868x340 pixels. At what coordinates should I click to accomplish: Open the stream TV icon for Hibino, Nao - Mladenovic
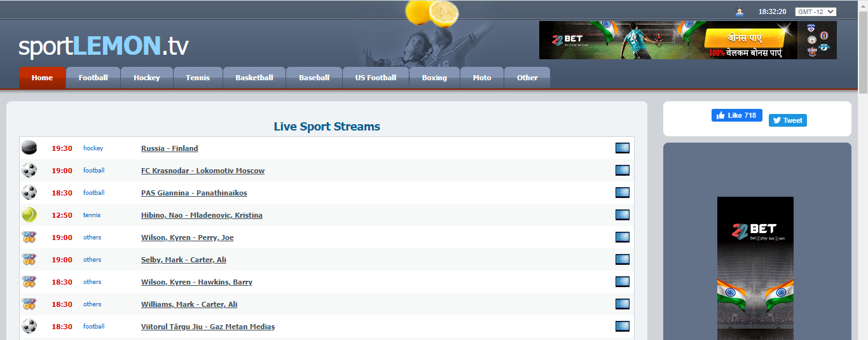pos(623,215)
